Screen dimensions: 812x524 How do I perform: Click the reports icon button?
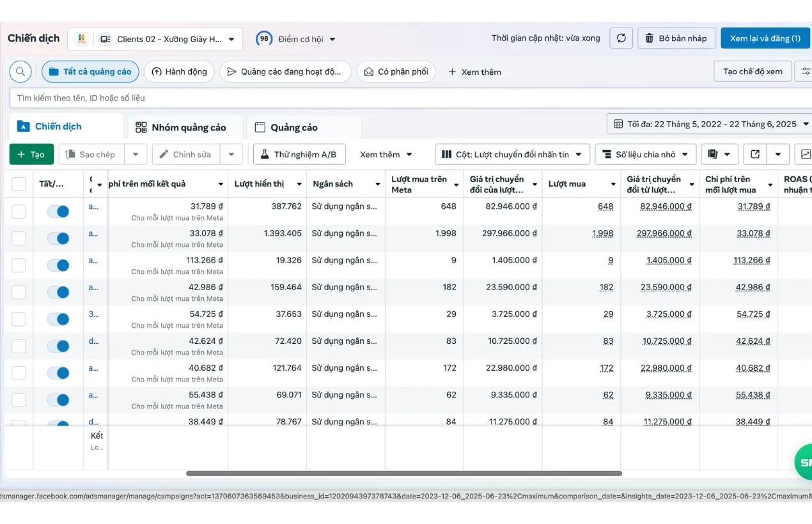(x=720, y=154)
